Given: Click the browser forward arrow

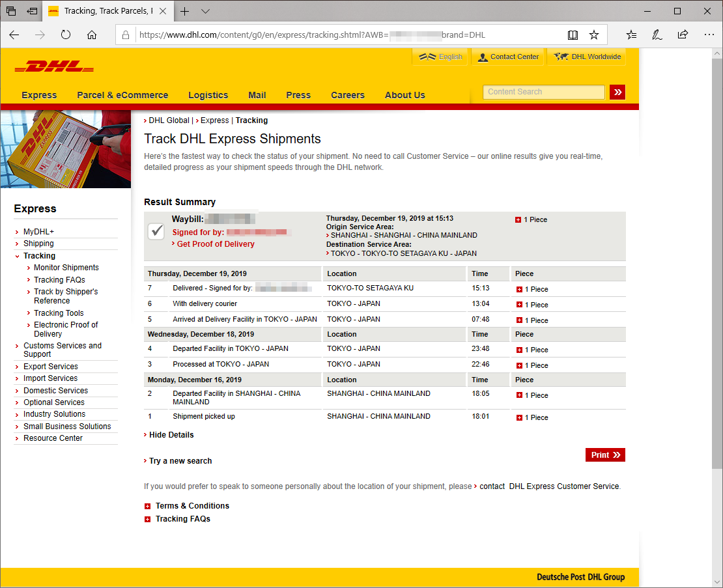Looking at the screenshot, I should click(40, 35).
